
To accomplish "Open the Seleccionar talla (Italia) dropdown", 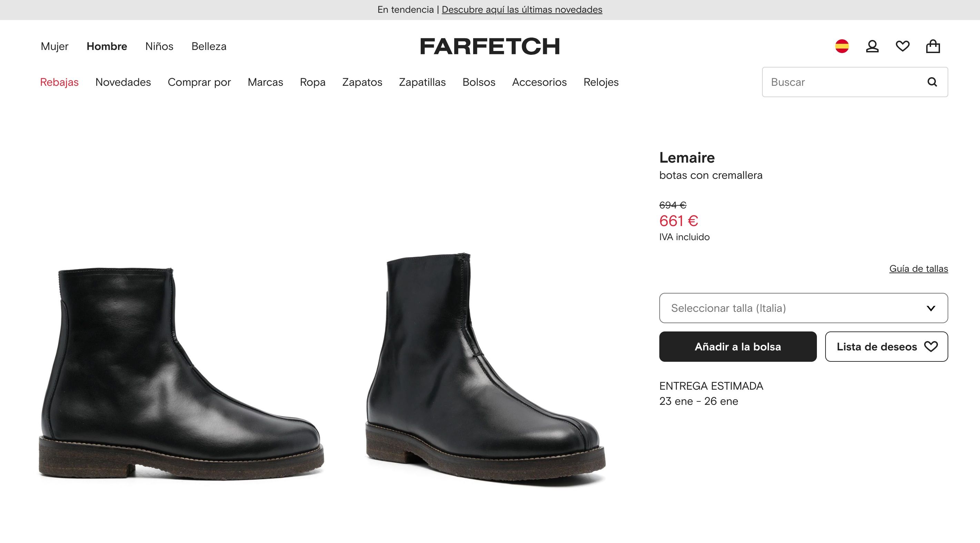I will pyautogui.click(x=803, y=308).
